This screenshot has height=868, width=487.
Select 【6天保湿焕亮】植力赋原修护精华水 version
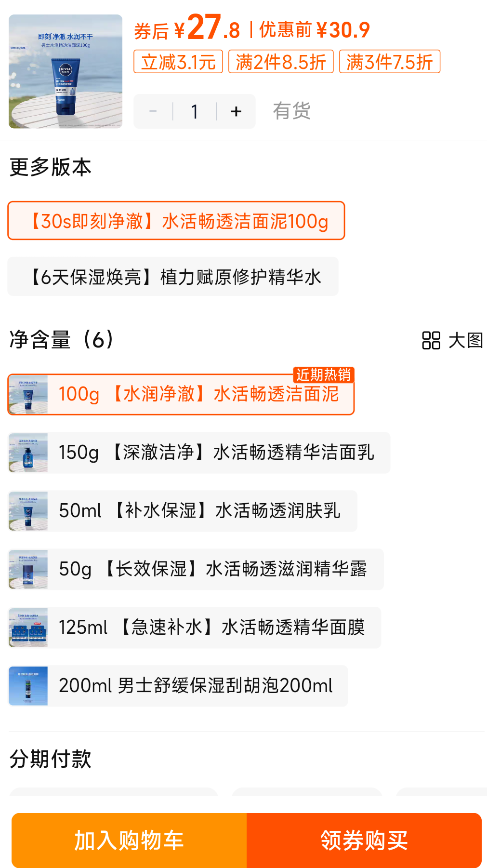click(173, 277)
